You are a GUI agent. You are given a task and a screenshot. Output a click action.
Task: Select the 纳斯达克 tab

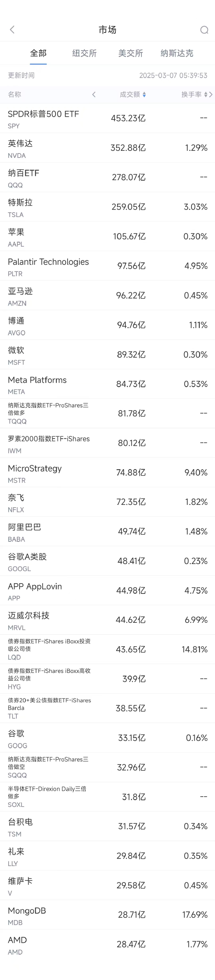177,53
